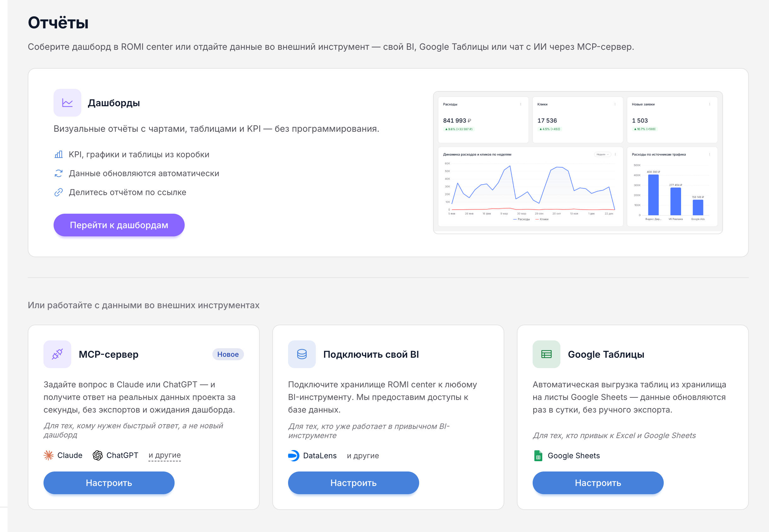
Task: Click the Google Таблицы green table icon
Action: coord(546,354)
